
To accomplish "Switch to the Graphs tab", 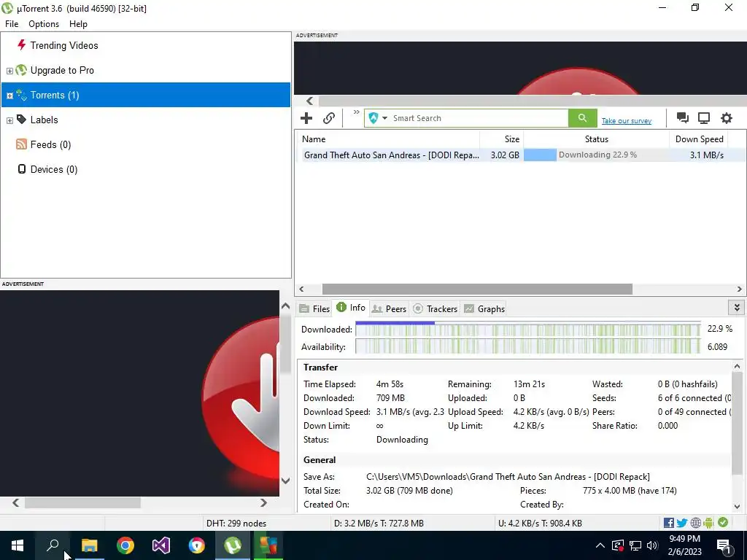I will coord(484,308).
